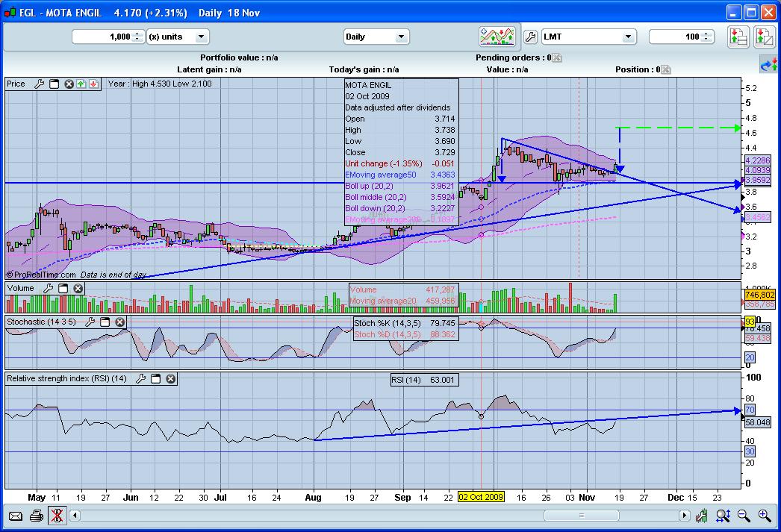The image size is (781, 532).
Task: Close position X icon beside Position
Action: 665,69
